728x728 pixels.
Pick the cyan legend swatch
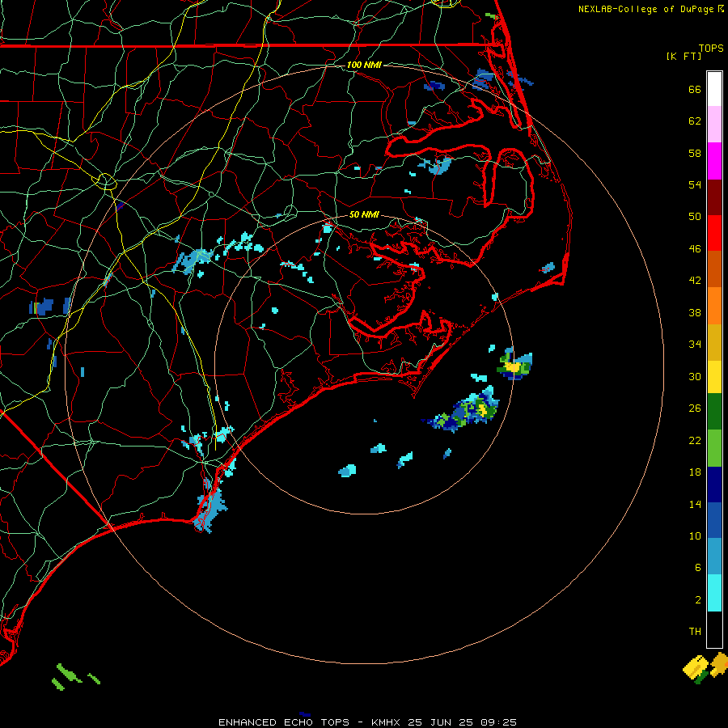(714, 593)
